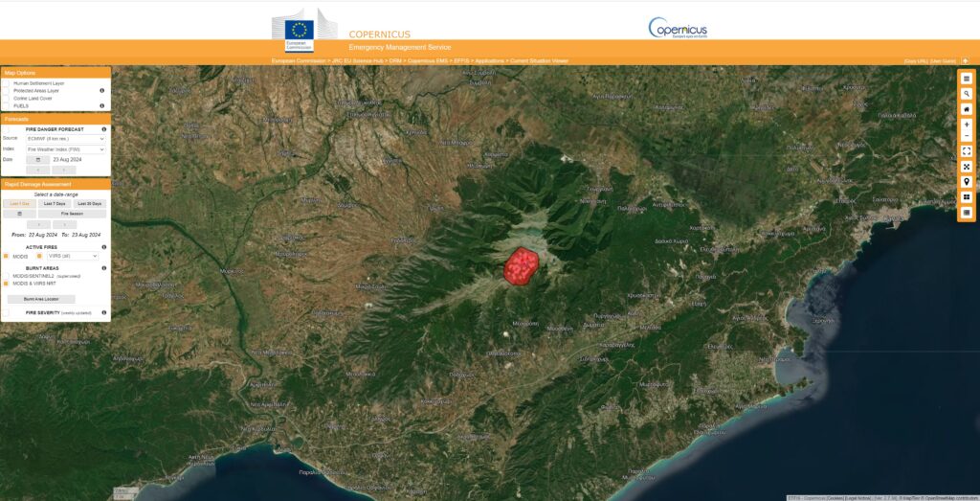Expand the Fire Weather Index dropdown
The height and width of the screenshot is (501, 980).
tap(65, 149)
